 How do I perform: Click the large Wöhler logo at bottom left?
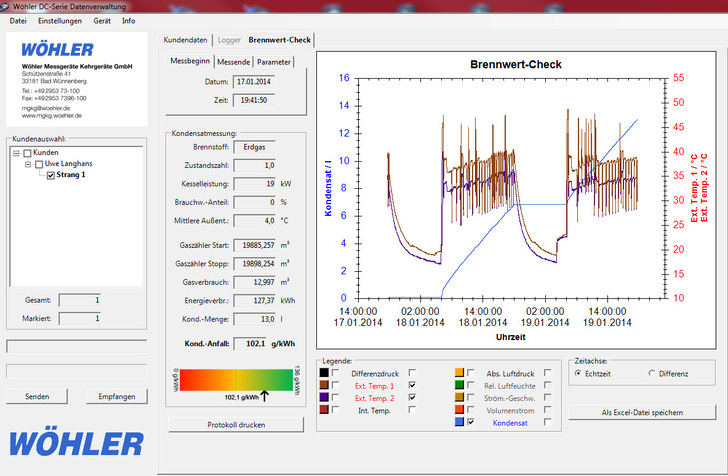click(x=76, y=443)
